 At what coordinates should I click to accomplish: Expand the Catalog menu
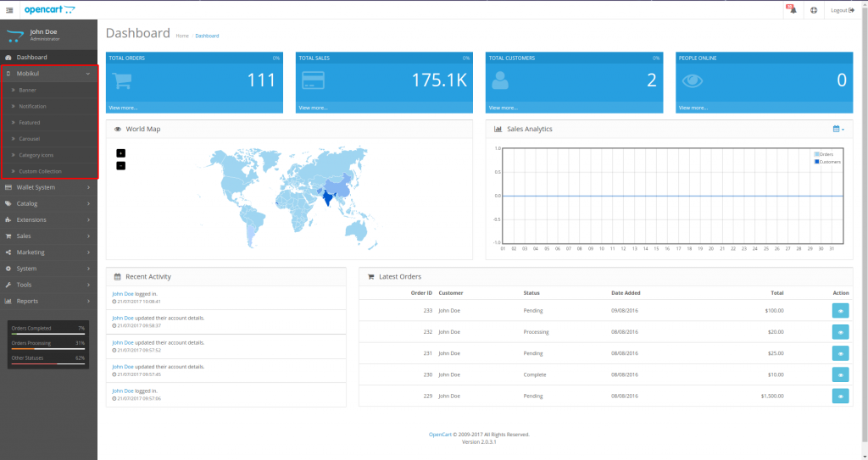tap(48, 203)
